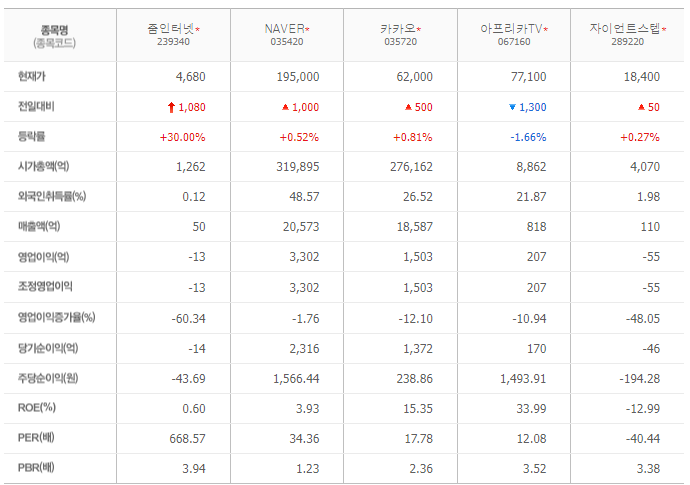Click 줌인터넷 current price 4,680
The image size is (690, 485).
pos(191,77)
